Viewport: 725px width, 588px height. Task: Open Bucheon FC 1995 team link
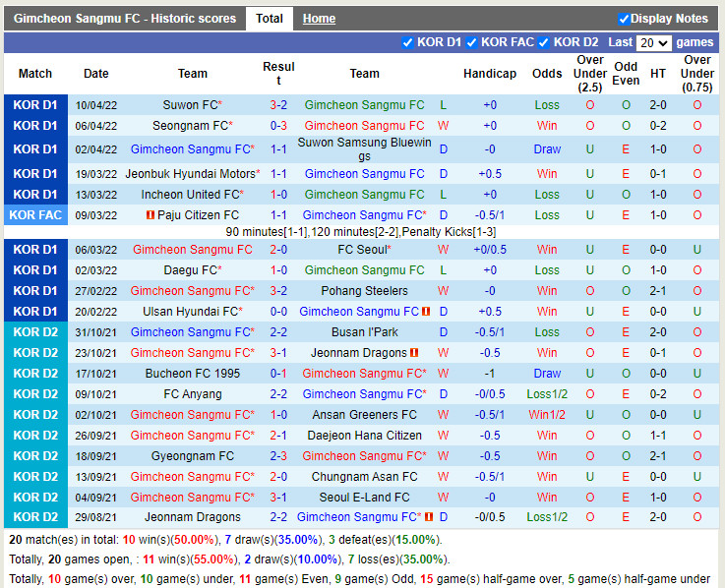coord(193,374)
